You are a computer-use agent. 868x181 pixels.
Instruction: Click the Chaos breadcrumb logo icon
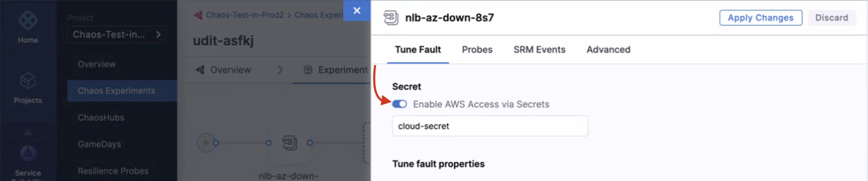point(198,15)
